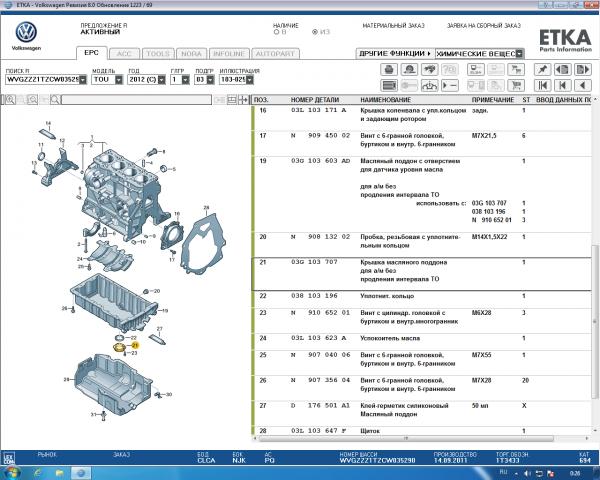Click the ПОЗ. column header
This screenshot has width=600, height=480.
point(261,100)
